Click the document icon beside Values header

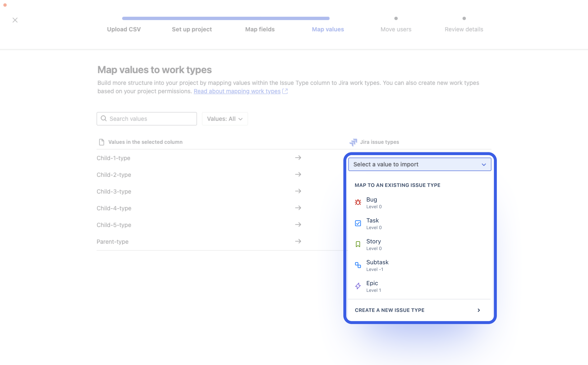tap(102, 142)
